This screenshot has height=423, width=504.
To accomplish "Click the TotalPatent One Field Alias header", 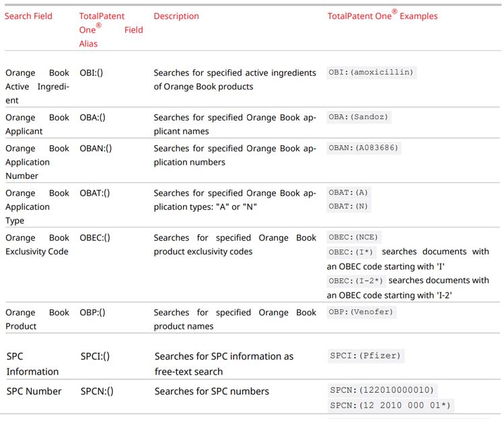I will coord(111,30).
